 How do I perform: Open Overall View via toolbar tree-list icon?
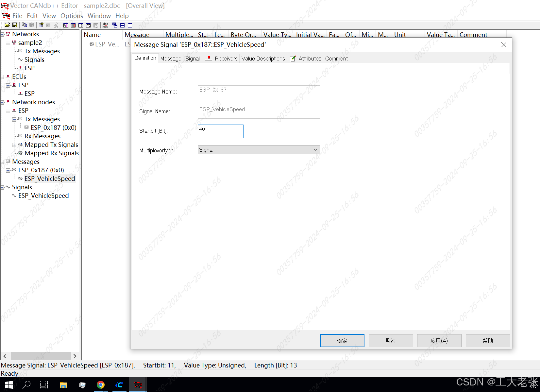(66, 25)
